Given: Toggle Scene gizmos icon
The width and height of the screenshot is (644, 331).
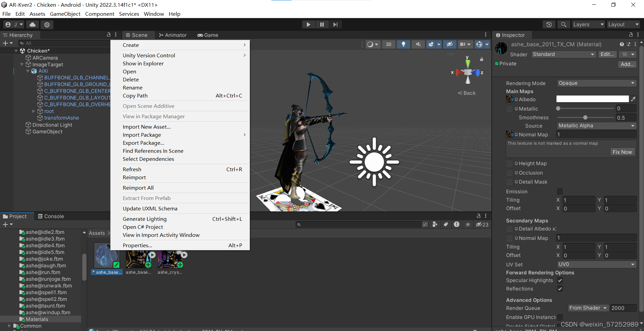Looking at the screenshot, I should click(x=479, y=44).
